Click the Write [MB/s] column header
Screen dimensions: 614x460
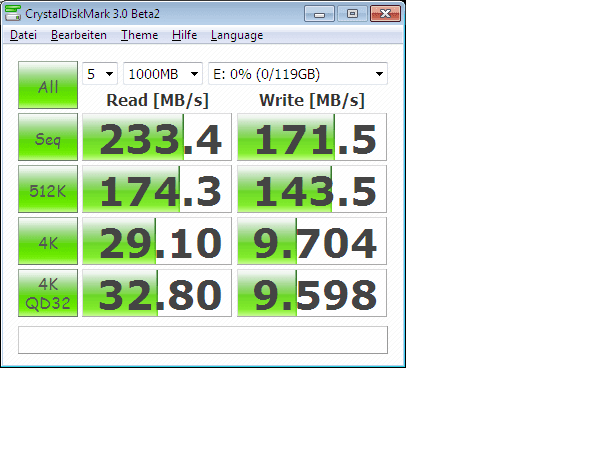312,101
